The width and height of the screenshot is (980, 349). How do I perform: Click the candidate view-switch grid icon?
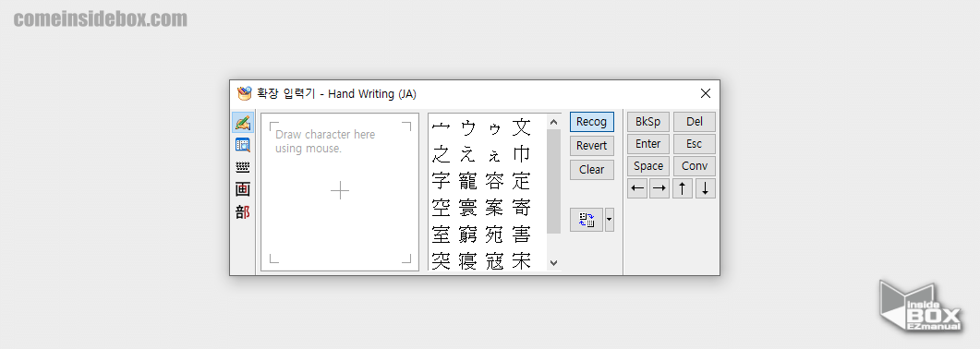(587, 220)
